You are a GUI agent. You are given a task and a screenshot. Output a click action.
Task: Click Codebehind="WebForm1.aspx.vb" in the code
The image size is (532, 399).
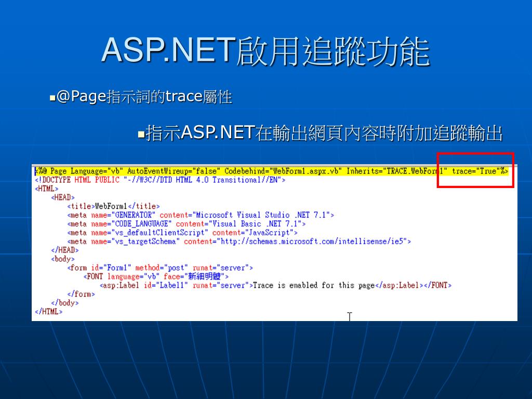283,171
